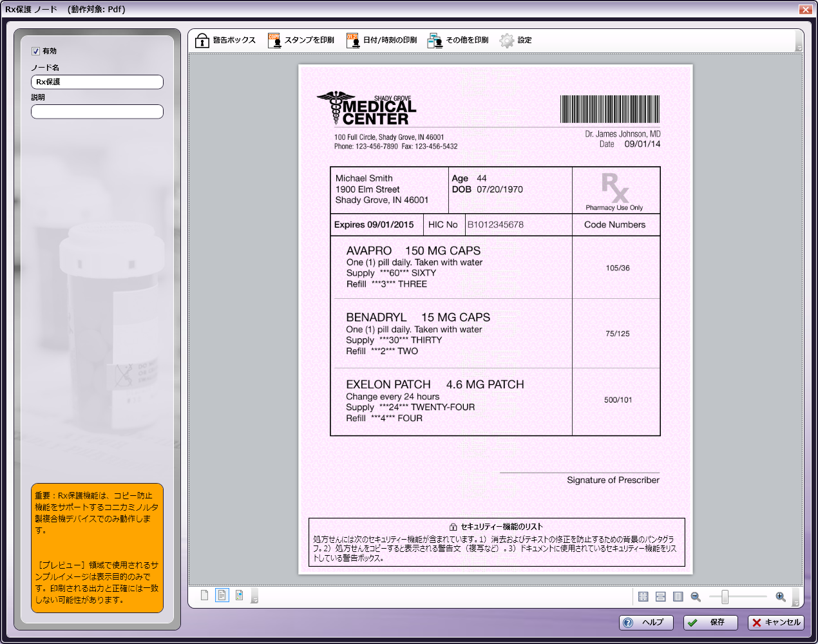Click the ヘルプ (help) button
The width and height of the screenshot is (818, 644).
(646, 623)
